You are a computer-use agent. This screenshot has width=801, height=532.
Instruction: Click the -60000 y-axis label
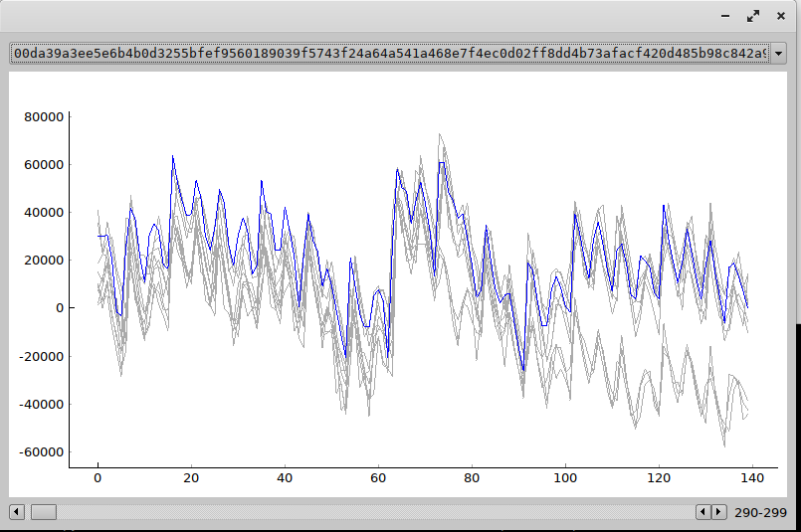(x=42, y=451)
